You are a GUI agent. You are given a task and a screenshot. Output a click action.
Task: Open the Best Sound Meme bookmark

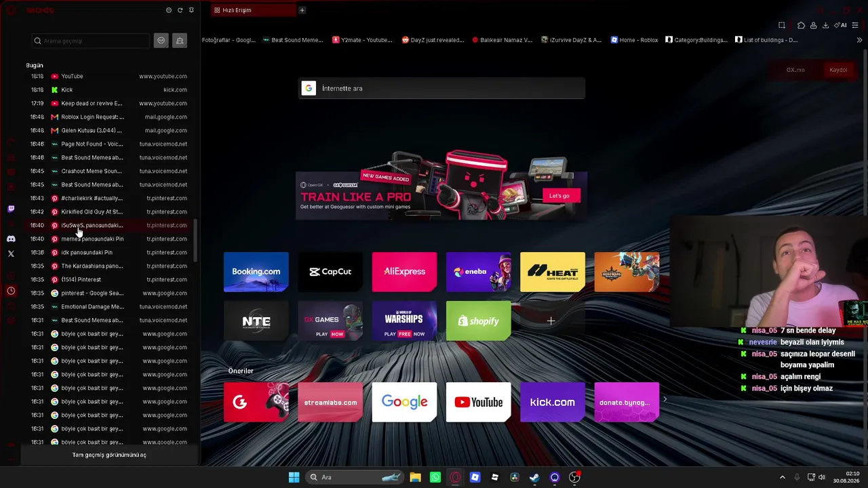293,40
